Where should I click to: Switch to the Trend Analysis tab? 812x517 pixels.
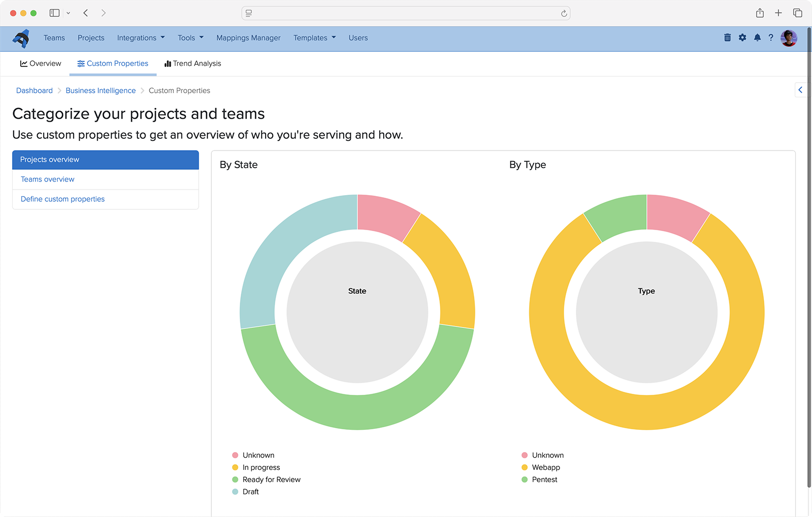[x=193, y=63]
